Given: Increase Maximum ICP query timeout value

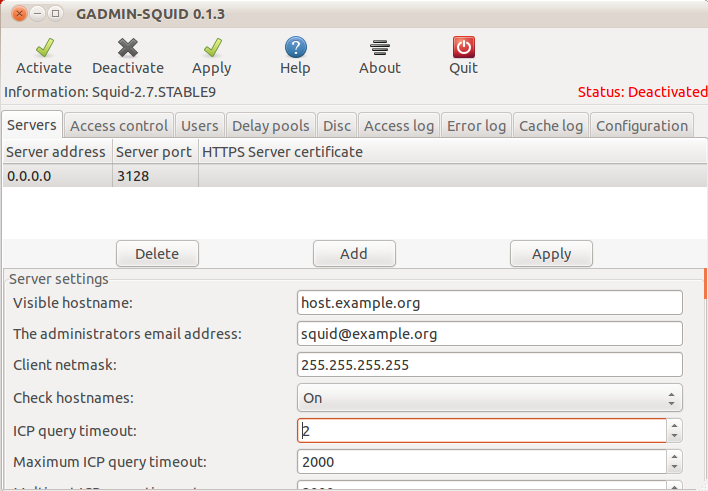Looking at the screenshot, I should 674,456.
